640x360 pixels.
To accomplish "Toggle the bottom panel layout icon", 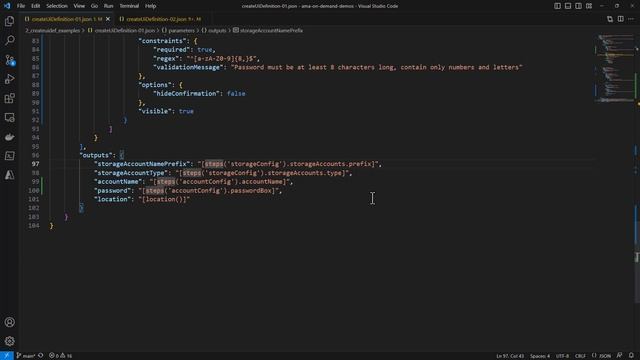I will click(x=568, y=6).
